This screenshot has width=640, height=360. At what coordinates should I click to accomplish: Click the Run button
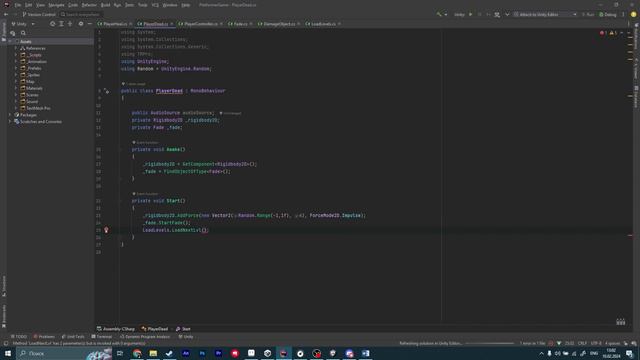tap(588, 14)
